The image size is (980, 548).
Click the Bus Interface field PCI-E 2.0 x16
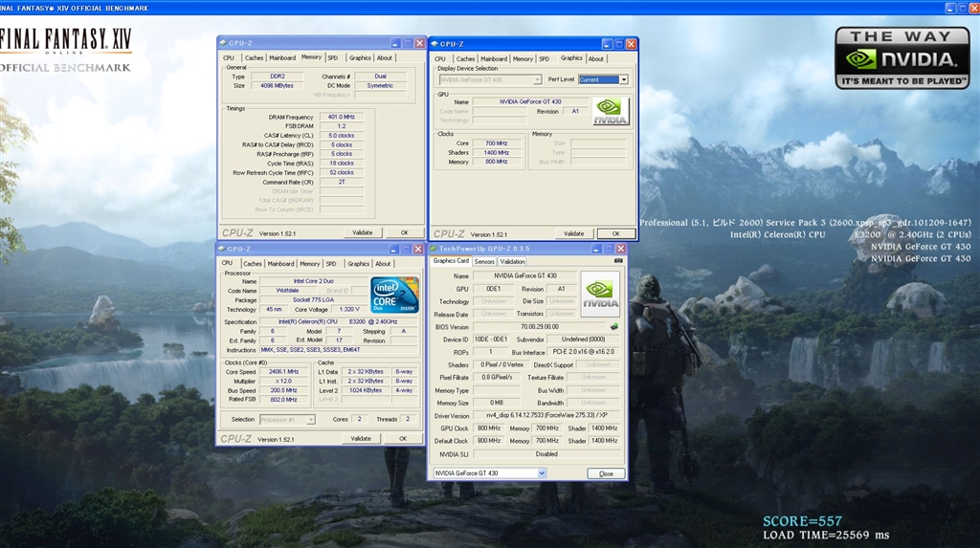tap(583, 352)
